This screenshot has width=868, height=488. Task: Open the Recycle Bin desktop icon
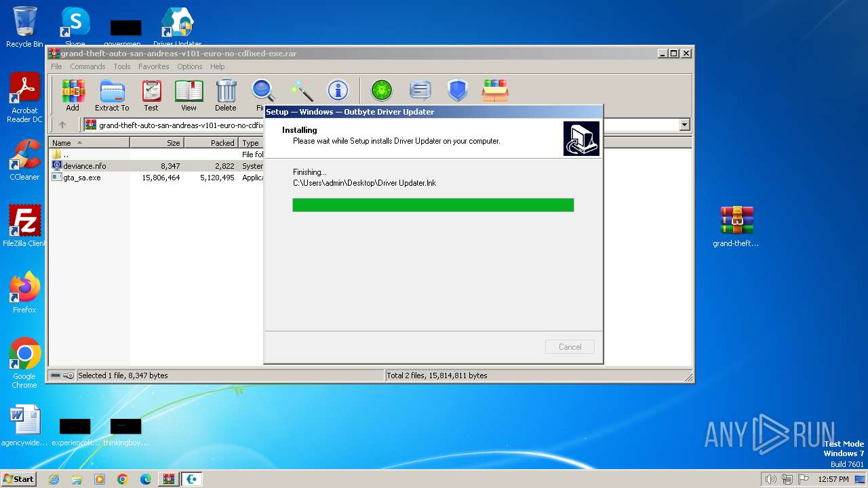(x=24, y=27)
